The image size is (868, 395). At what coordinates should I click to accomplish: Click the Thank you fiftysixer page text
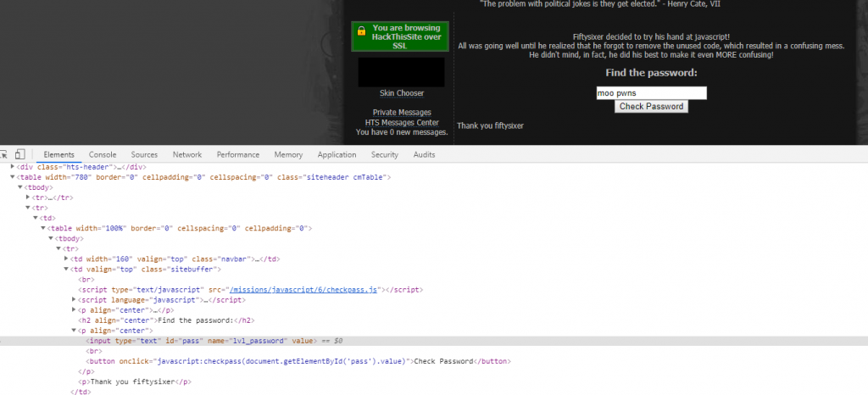click(491, 125)
